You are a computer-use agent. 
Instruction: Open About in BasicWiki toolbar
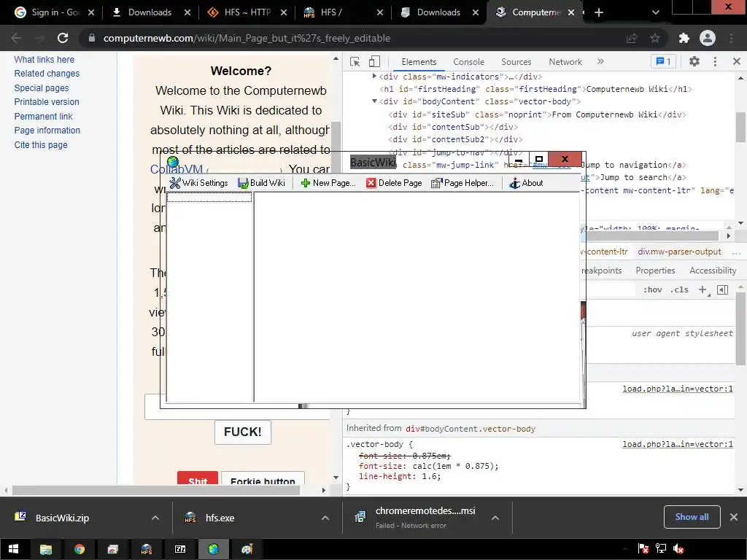[526, 183]
